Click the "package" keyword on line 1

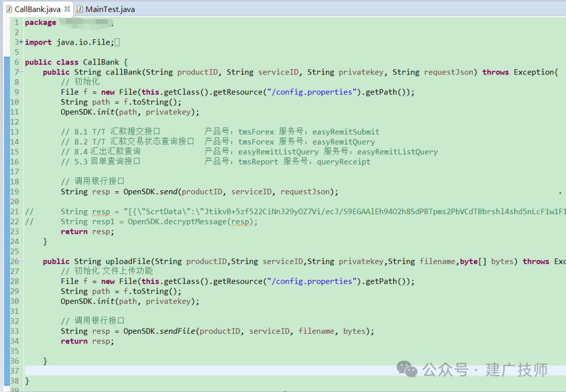click(40, 23)
